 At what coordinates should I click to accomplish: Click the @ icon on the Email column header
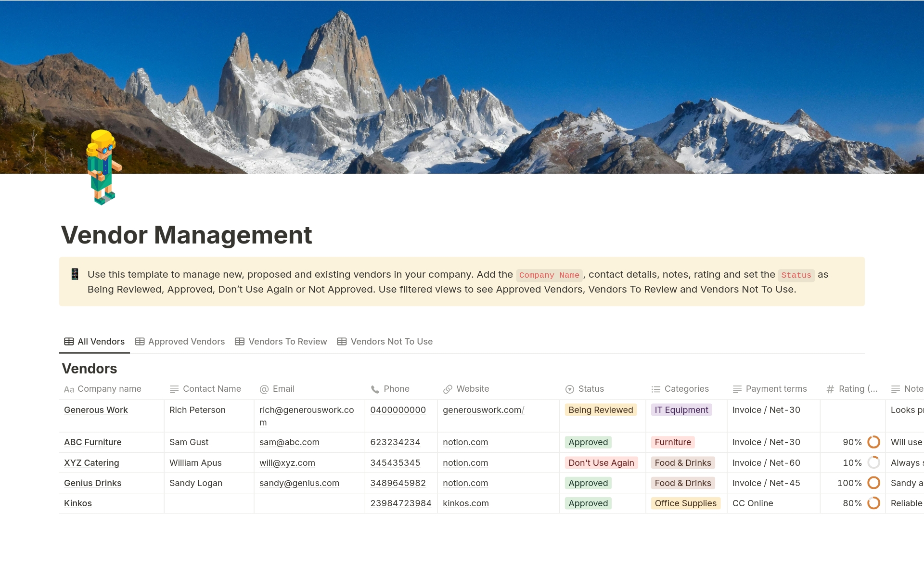click(x=264, y=389)
